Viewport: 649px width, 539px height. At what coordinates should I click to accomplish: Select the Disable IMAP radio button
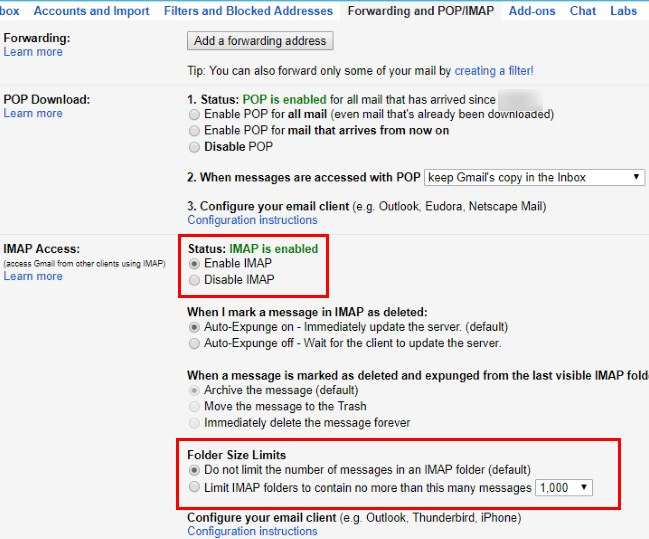[x=194, y=280]
